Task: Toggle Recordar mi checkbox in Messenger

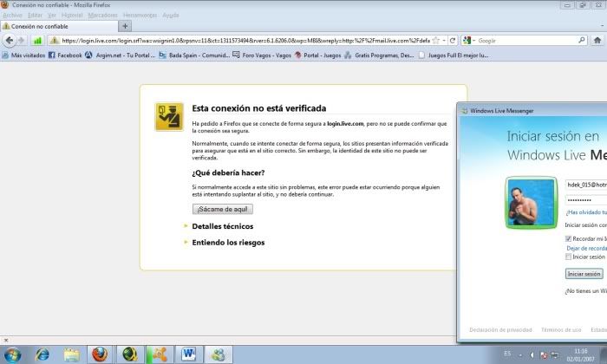Action: coord(568,238)
